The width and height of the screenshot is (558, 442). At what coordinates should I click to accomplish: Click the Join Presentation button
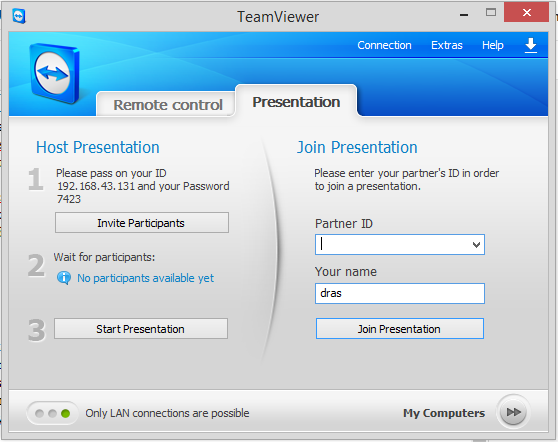click(400, 328)
